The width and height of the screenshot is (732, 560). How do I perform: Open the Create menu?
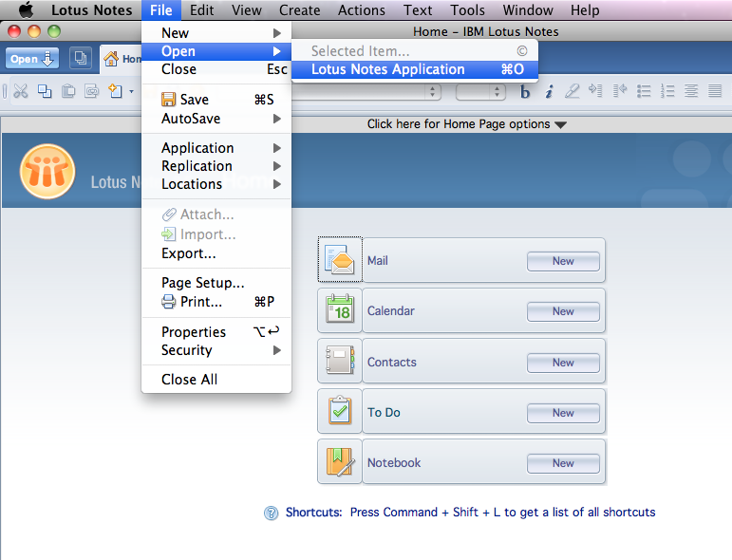click(x=300, y=9)
